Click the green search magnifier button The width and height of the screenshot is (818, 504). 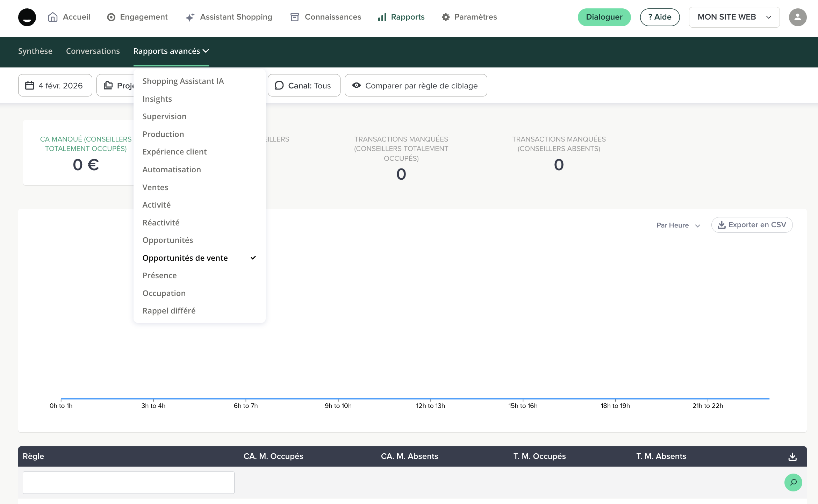click(x=793, y=482)
